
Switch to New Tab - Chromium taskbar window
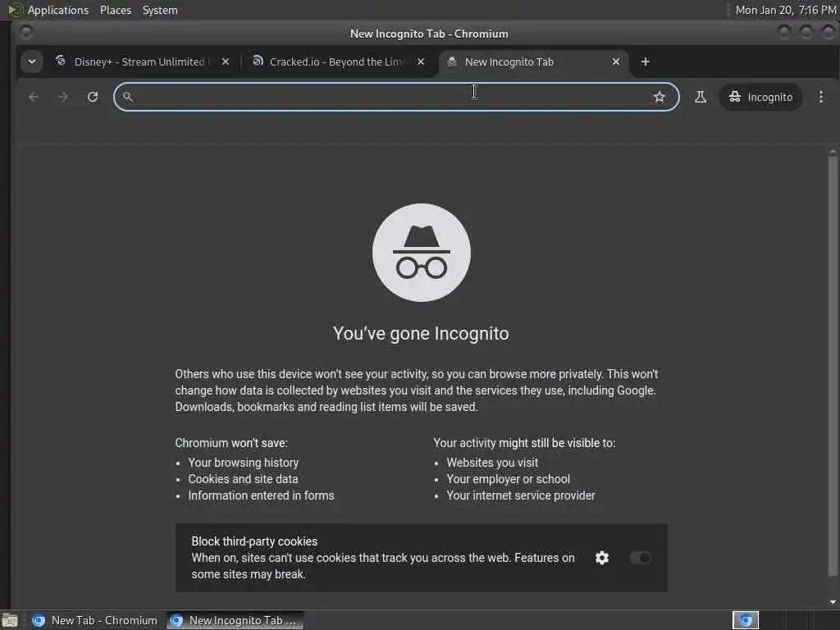click(95, 620)
